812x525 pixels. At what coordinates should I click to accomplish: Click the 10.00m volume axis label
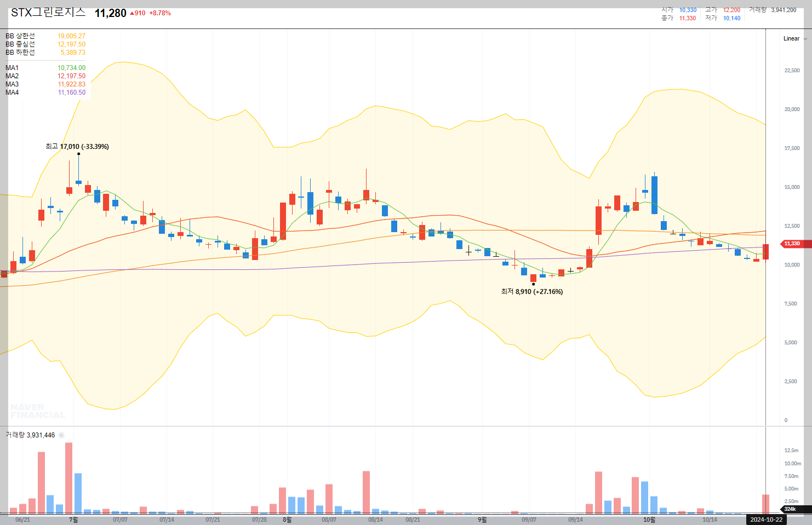(x=792, y=464)
